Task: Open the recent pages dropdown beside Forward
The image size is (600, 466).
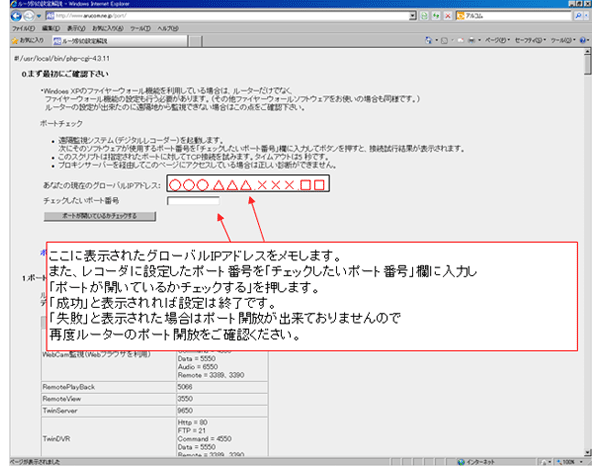Action: (39, 16)
